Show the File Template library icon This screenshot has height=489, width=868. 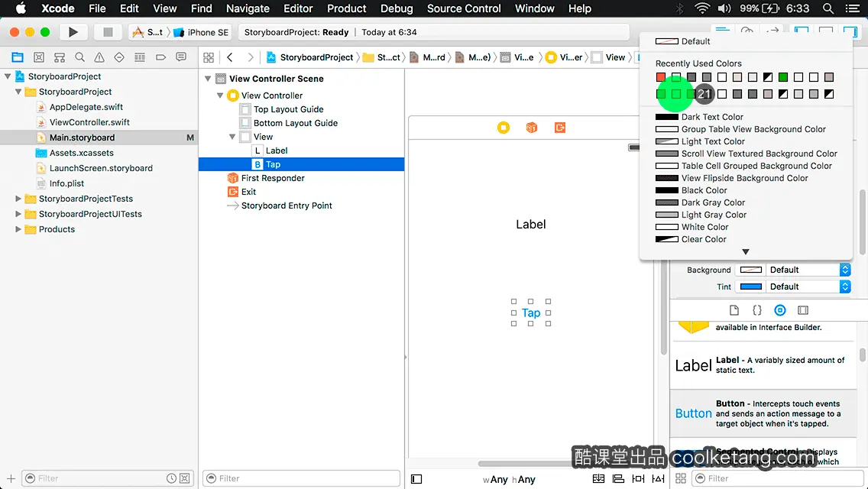[x=734, y=310]
